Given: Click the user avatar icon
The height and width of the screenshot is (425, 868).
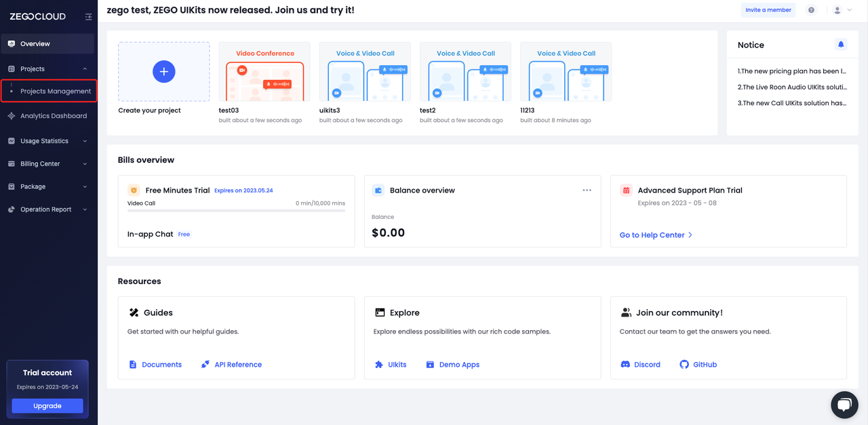Looking at the screenshot, I should point(837,10).
